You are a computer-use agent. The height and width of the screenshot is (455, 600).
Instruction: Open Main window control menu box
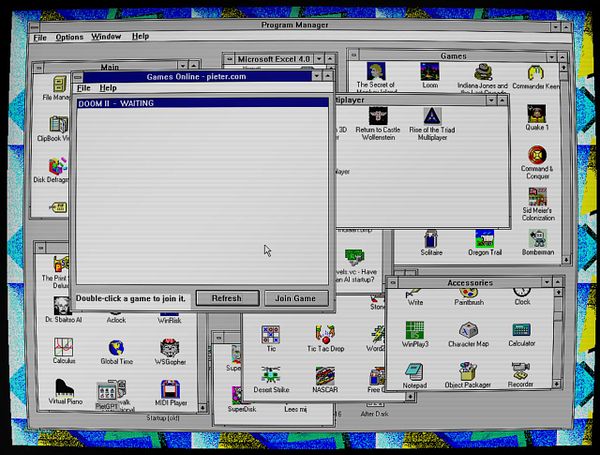click(39, 68)
